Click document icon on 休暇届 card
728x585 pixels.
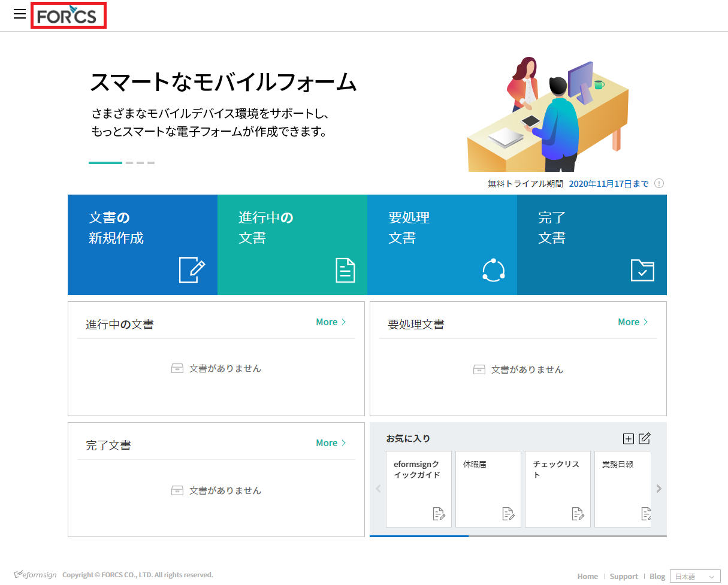tap(508, 514)
